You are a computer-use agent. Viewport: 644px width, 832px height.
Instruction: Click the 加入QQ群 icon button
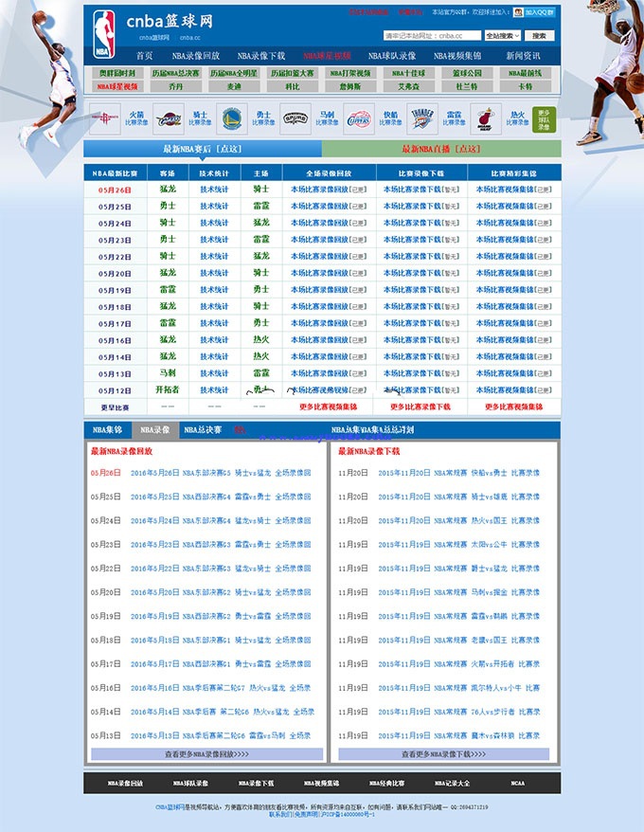(534, 13)
